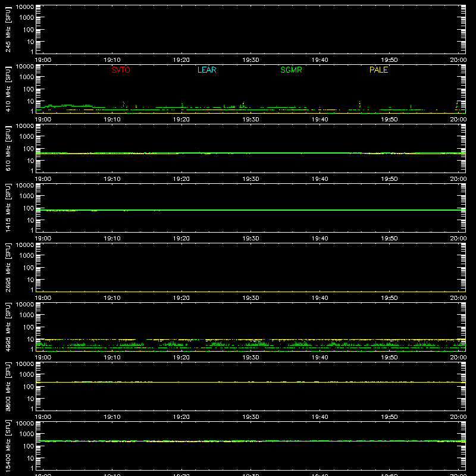Viewport: 476px width, 476px height.
Task: Click 20:00 time label under 610 MHz panel
Action: (x=458, y=179)
